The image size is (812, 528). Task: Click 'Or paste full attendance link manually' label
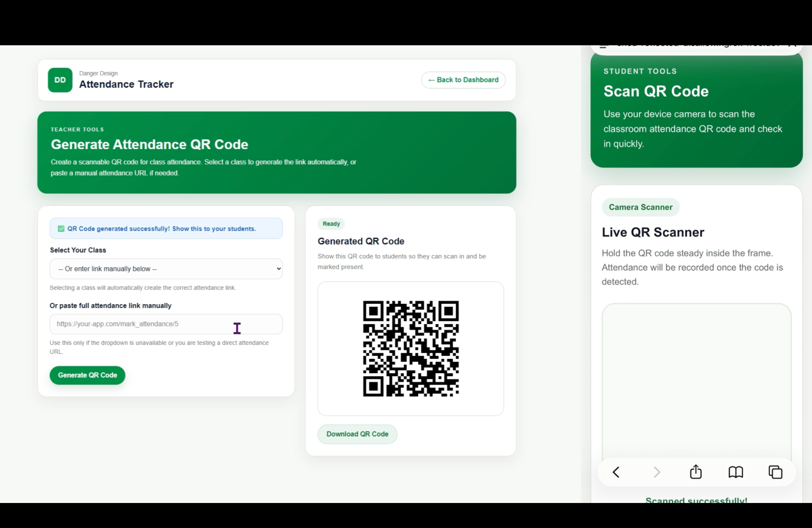(x=111, y=306)
